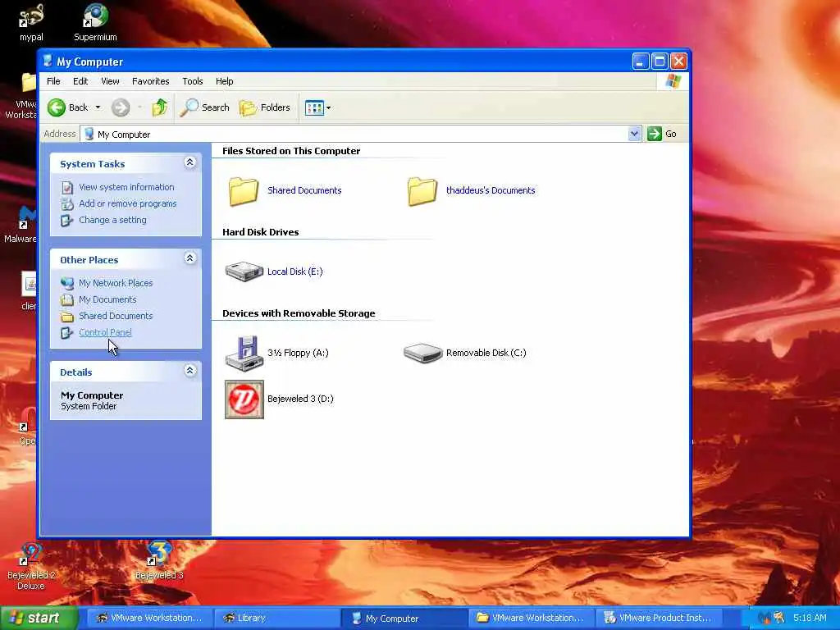Click the Local Disk (E:) label
The width and height of the screenshot is (840, 630).
pyautogui.click(x=294, y=272)
